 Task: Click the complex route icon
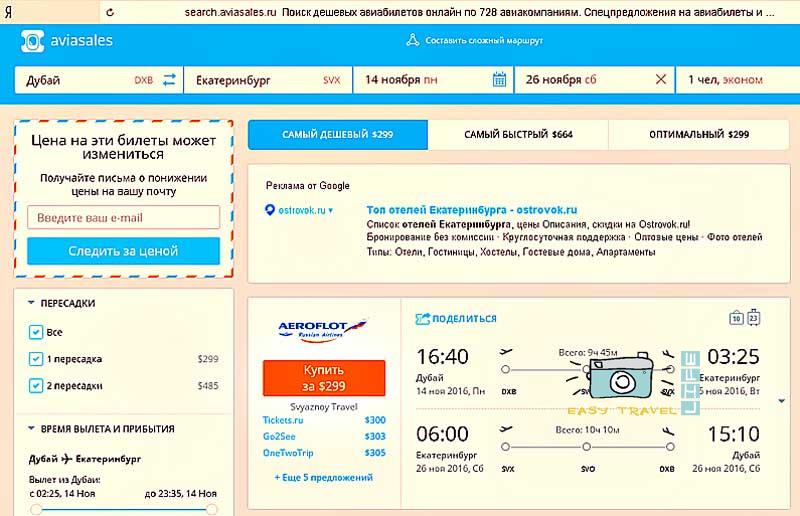[413, 40]
